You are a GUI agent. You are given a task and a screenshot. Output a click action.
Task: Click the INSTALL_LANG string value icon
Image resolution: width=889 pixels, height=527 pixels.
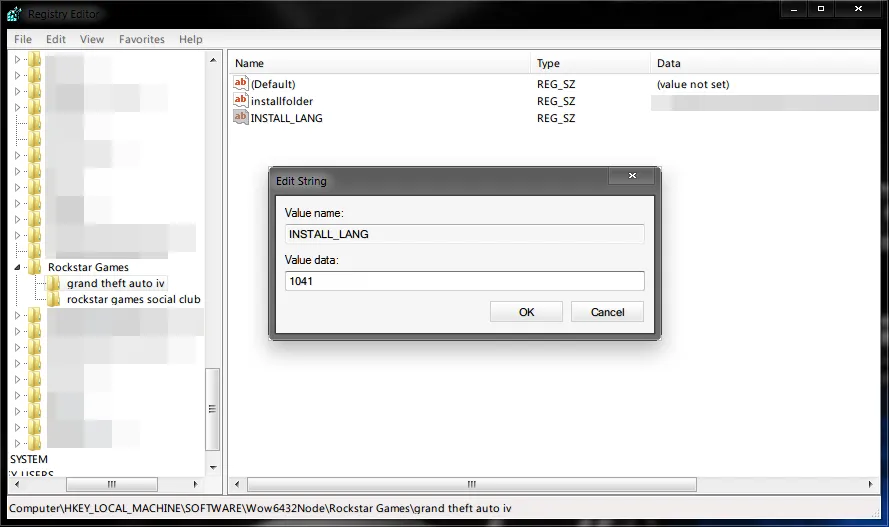pos(240,118)
